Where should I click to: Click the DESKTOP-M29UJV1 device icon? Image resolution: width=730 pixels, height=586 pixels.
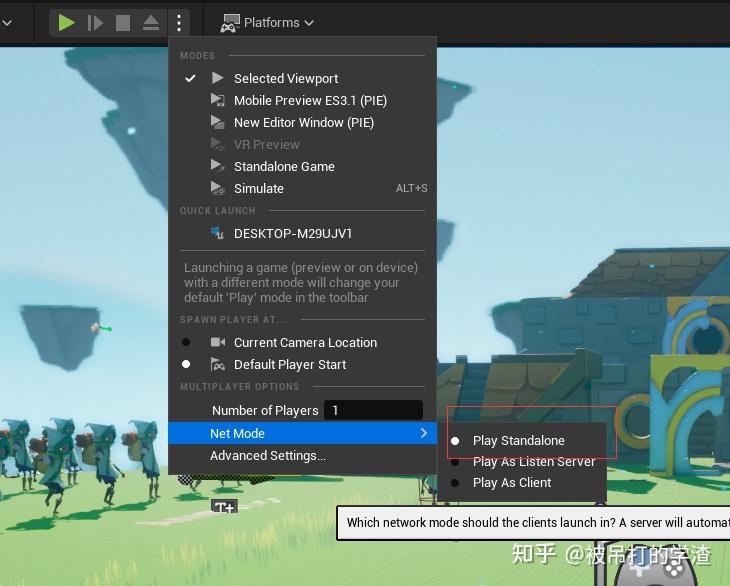217,233
